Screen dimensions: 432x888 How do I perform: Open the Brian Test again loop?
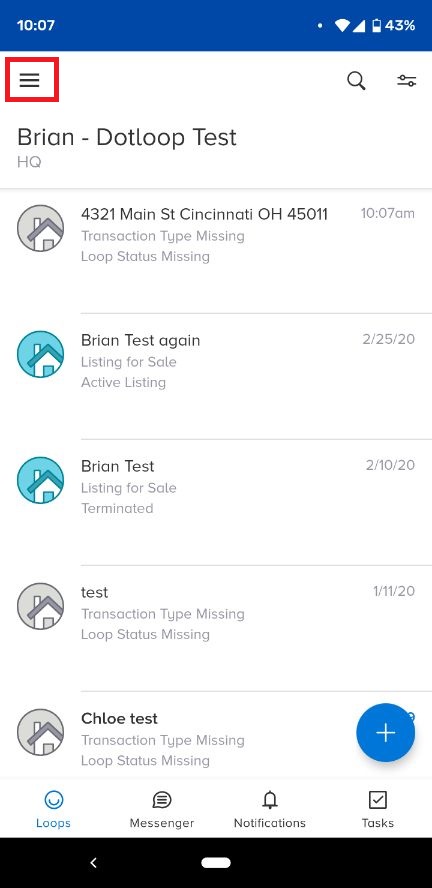(216, 376)
